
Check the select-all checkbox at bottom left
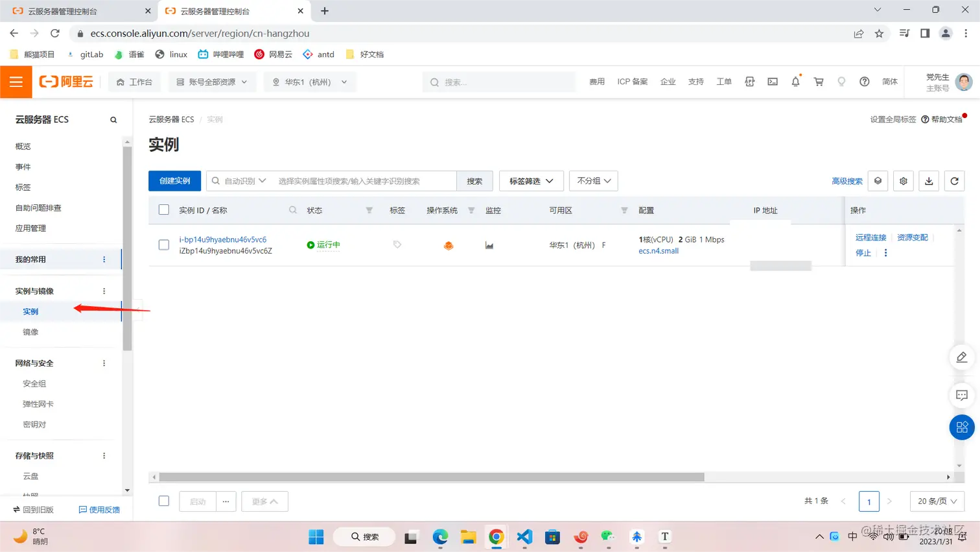coord(163,501)
